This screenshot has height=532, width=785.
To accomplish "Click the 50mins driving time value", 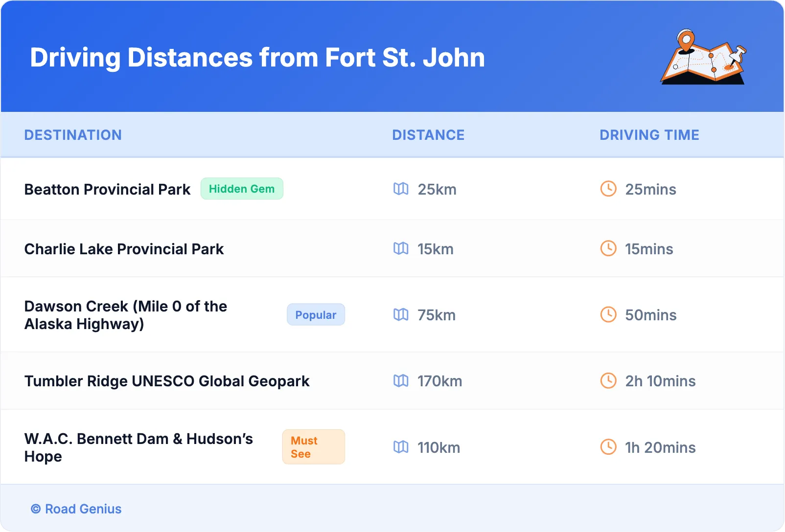I will [651, 315].
